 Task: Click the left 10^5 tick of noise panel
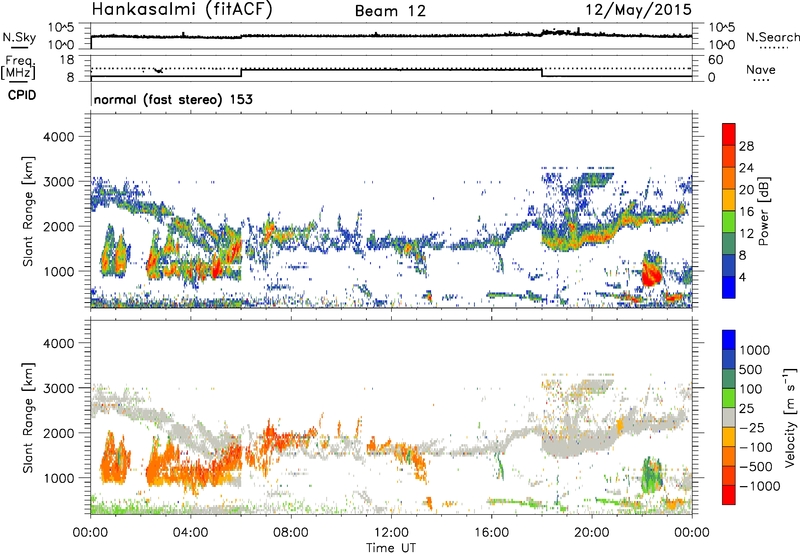[x=62, y=27]
